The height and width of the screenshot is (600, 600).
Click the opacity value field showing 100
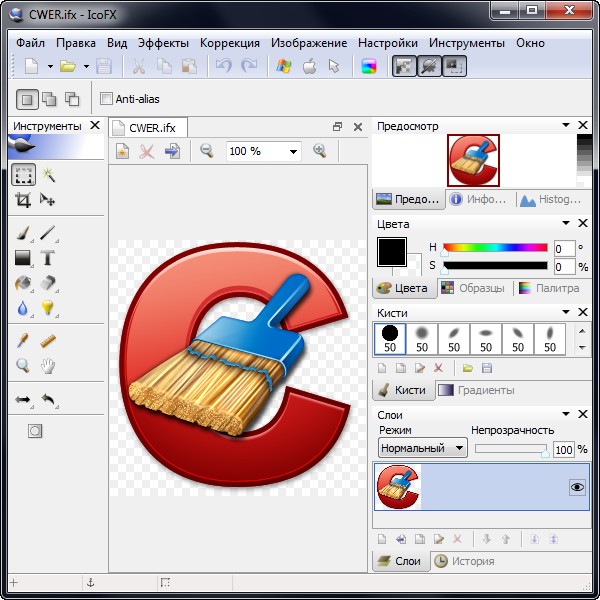click(x=565, y=450)
